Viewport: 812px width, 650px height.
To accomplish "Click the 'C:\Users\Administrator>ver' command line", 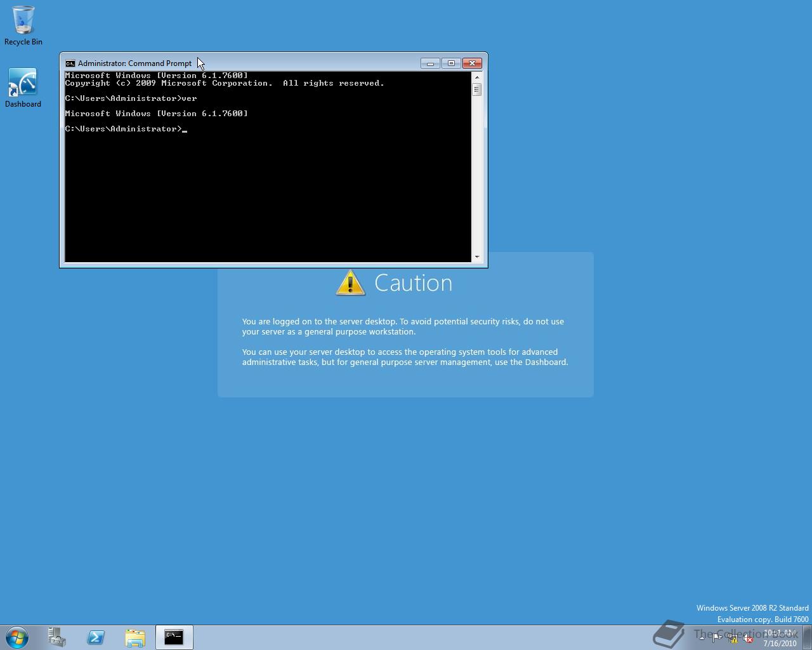I will (x=131, y=98).
